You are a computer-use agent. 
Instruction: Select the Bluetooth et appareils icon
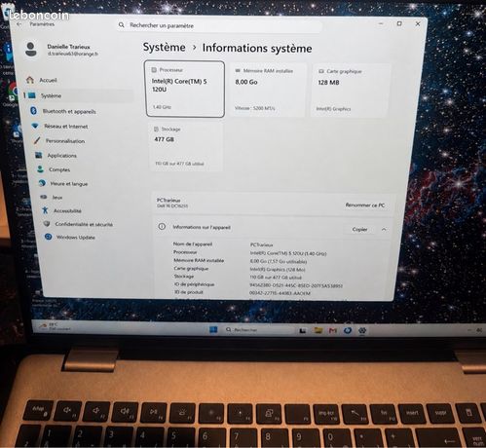coord(33,111)
